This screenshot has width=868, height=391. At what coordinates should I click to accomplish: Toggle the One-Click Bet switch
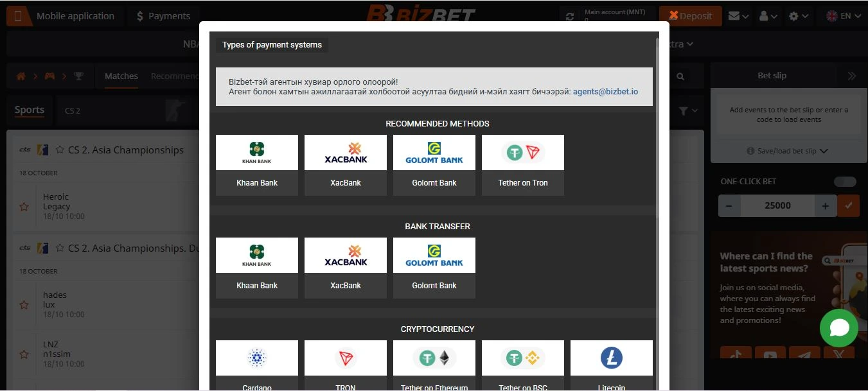pyautogui.click(x=845, y=182)
